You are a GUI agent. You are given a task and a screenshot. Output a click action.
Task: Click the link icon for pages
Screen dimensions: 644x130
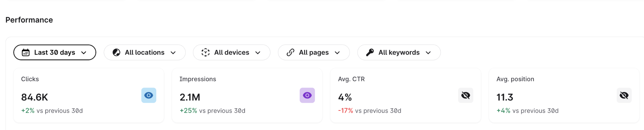coord(290,52)
